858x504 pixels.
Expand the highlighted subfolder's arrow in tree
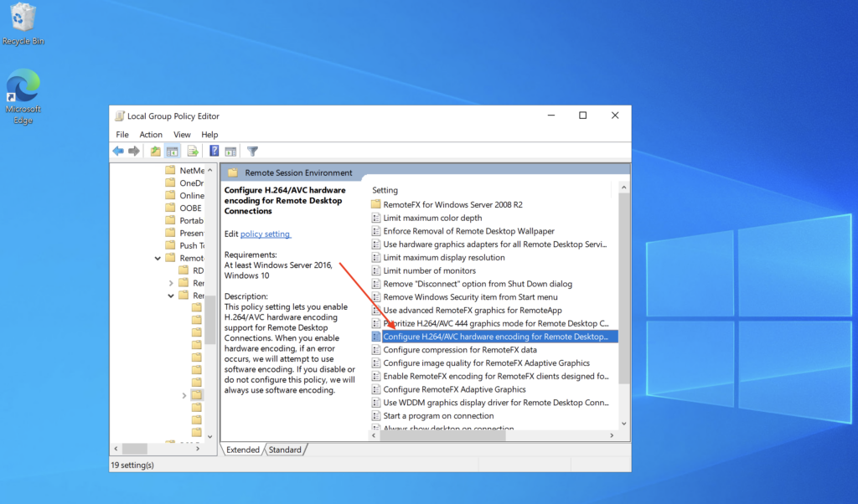(x=183, y=395)
